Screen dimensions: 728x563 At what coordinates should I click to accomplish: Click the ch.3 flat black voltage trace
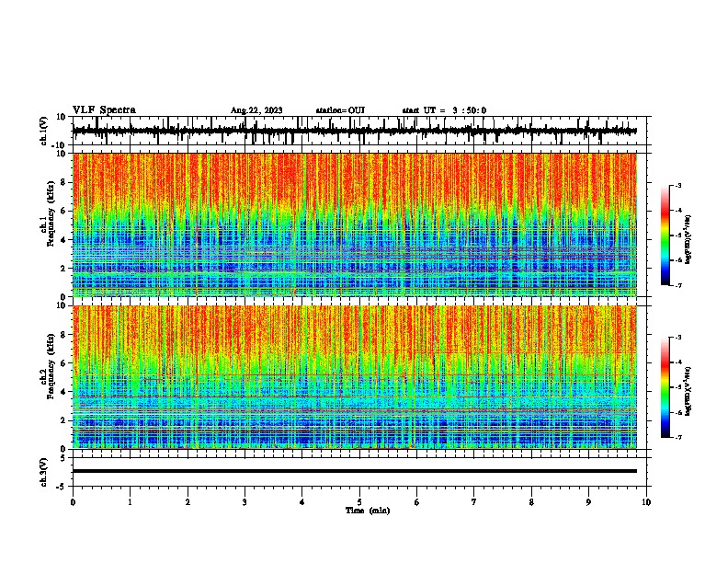pos(354,471)
